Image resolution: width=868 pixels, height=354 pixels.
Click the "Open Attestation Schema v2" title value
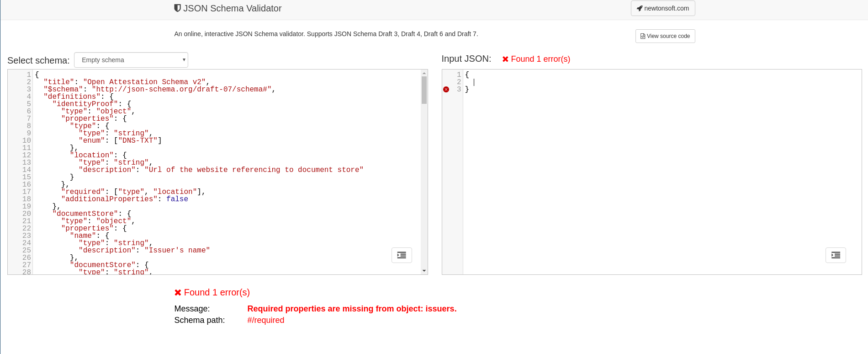(144, 82)
